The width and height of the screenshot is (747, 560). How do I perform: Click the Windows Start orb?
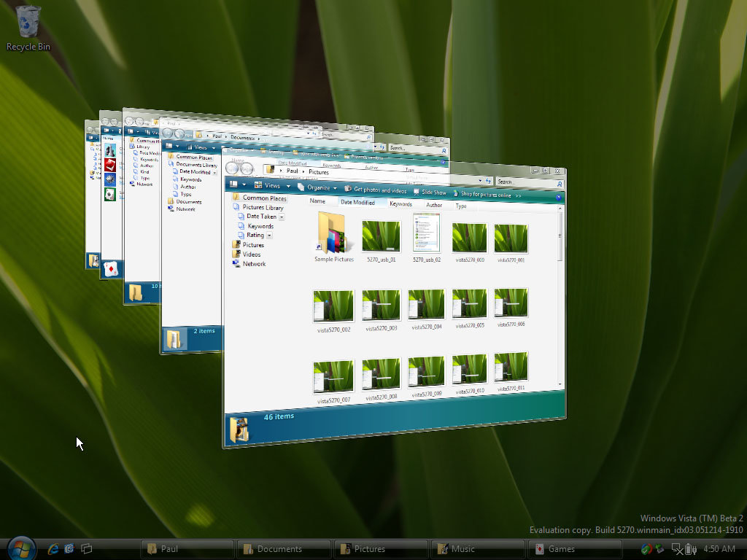[x=21, y=548]
